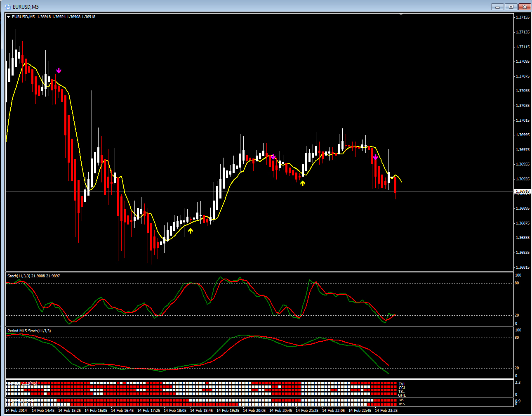Screen dimensions: 532x416
Task: Open the triangle dropdown beside EURUSD,M5 label
Action: (9, 17)
